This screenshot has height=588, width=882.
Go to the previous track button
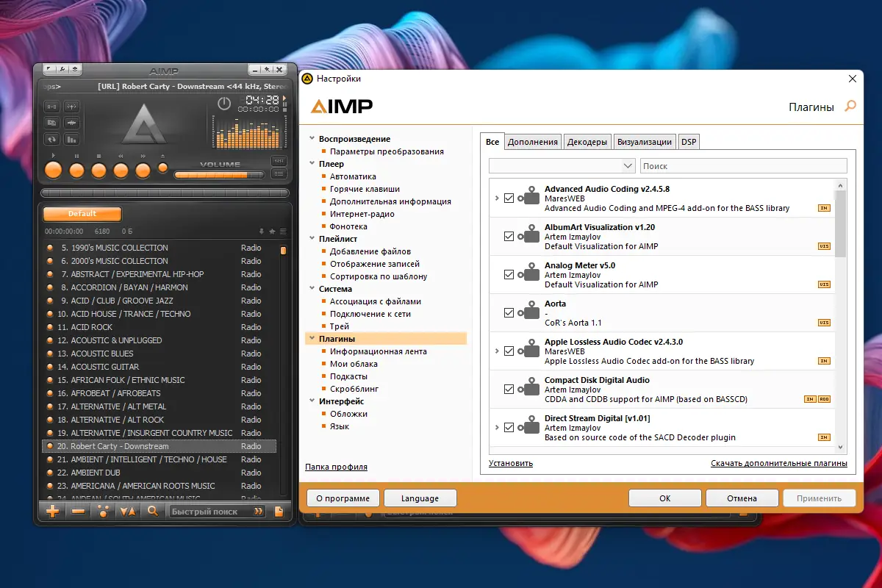(121, 171)
